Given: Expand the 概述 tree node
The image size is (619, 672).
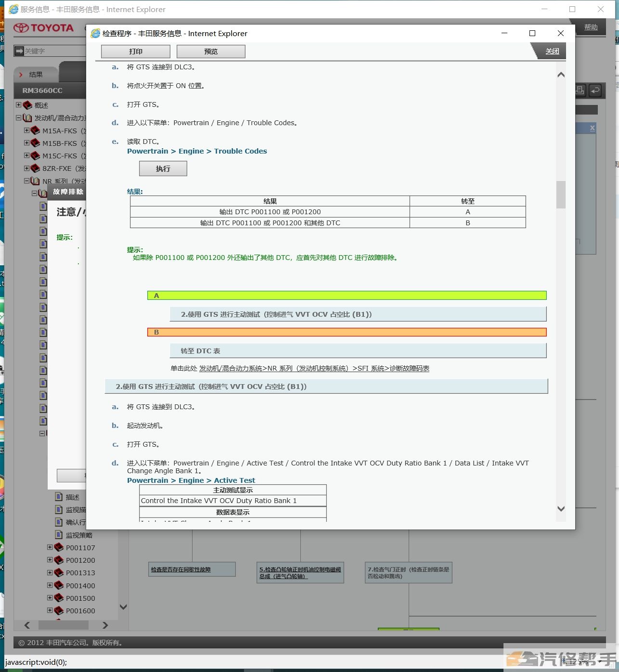Looking at the screenshot, I should click(x=18, y=105).
